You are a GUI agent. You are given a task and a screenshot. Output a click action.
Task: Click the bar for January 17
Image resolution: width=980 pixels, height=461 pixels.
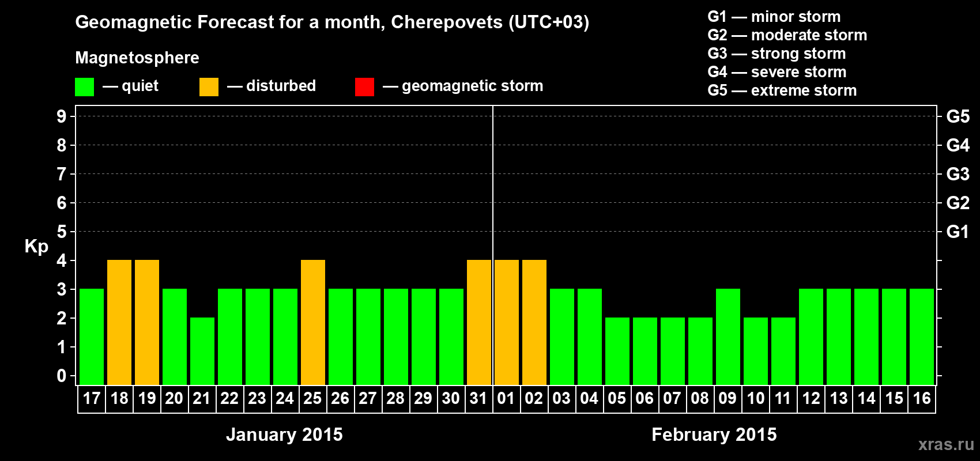coord(92,337)
